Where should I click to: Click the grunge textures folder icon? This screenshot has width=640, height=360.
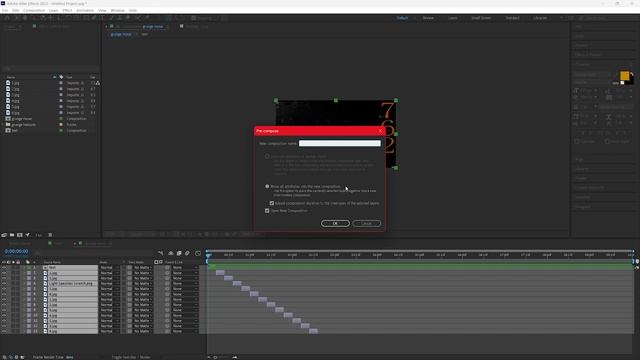8,124
